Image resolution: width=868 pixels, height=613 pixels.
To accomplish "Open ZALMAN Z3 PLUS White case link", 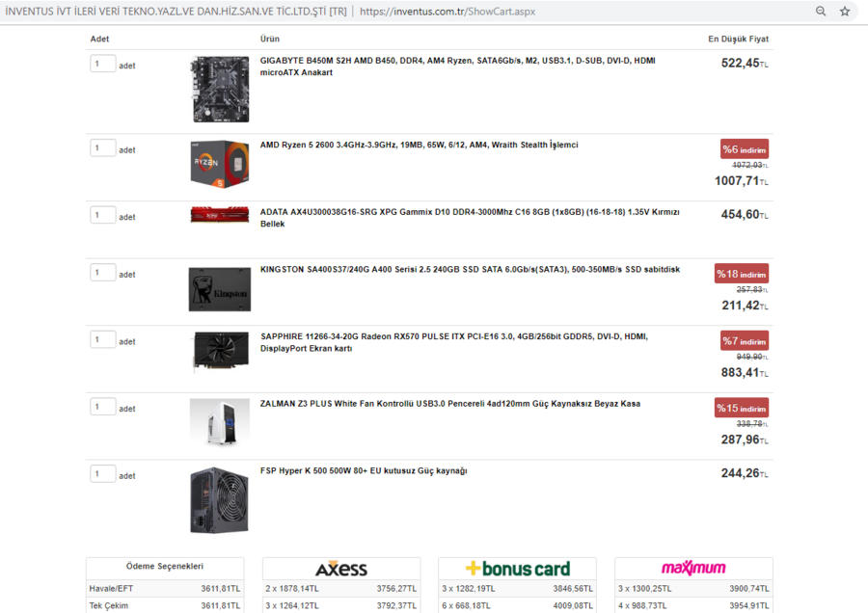I will click(x=450, y=404).
